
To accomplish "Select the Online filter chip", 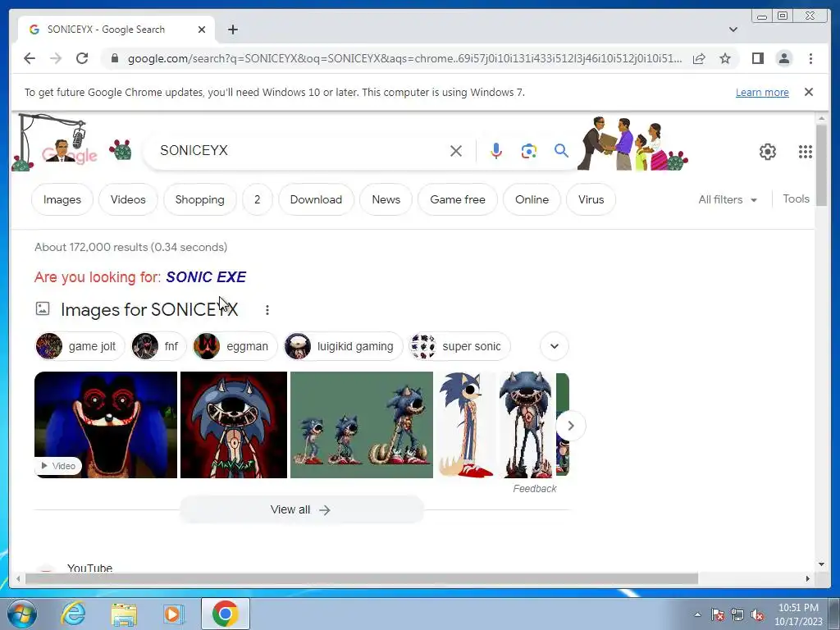I will (x=532, y=199).
